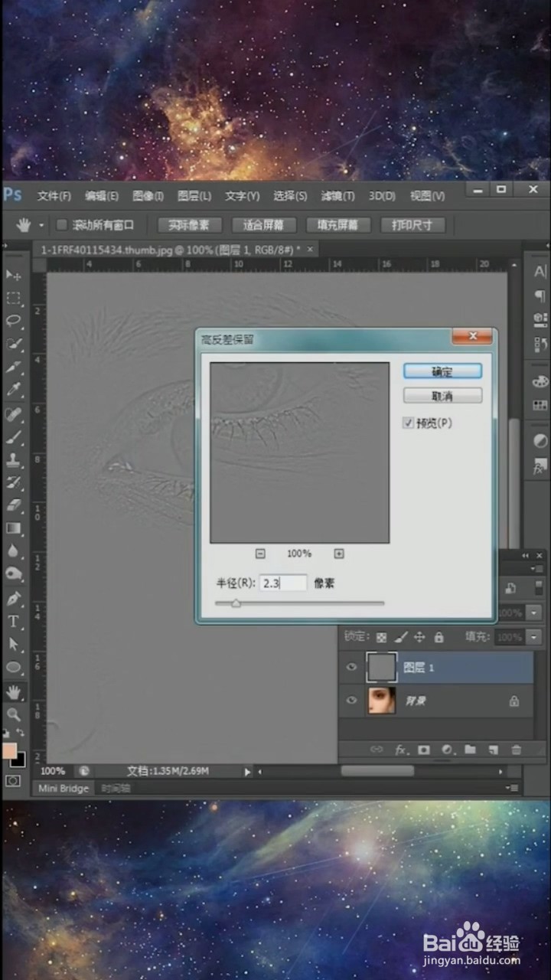The image size is (551, 980).
Task: Select the Dodge tool
Action: click(x=14, y=574)
